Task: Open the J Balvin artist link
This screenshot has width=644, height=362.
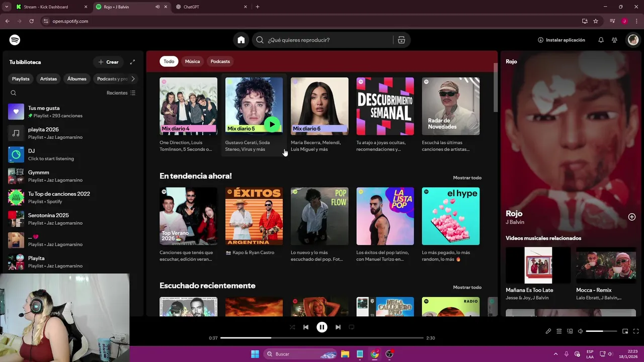Action: point(515,222)
